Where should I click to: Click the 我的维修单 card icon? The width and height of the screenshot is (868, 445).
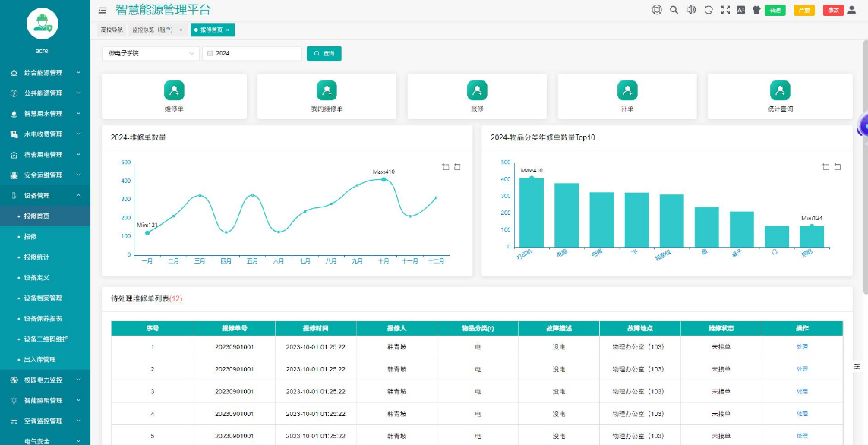(x=327, y=90)
